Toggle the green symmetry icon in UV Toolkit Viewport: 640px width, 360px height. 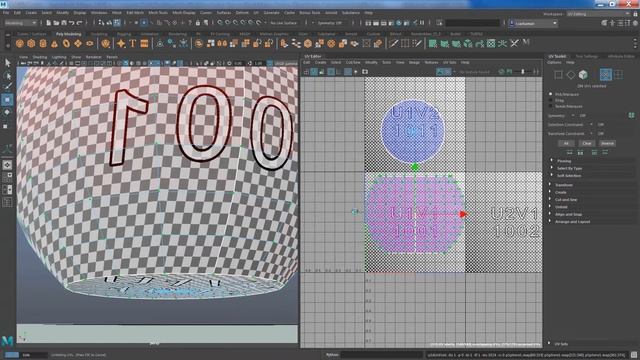click(631, 116)
